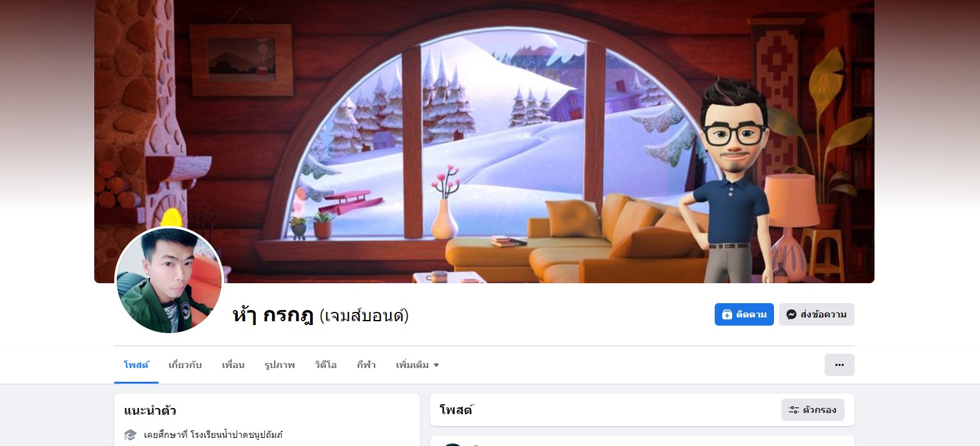Image resolution: width=980 pixels, height=446 pixels.
Task: Expand the เพิ่มเติม dropdown arrow
Action: coord(436,366)
